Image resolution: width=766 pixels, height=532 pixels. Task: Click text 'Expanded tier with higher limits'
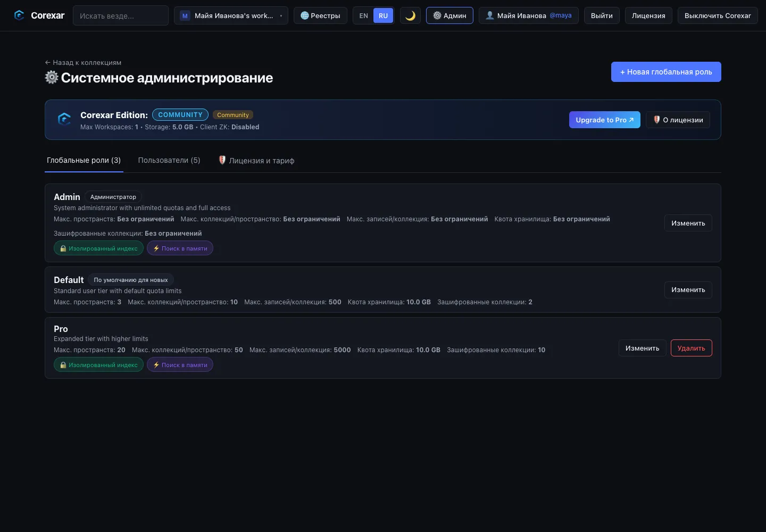click(x=101, y=339)
